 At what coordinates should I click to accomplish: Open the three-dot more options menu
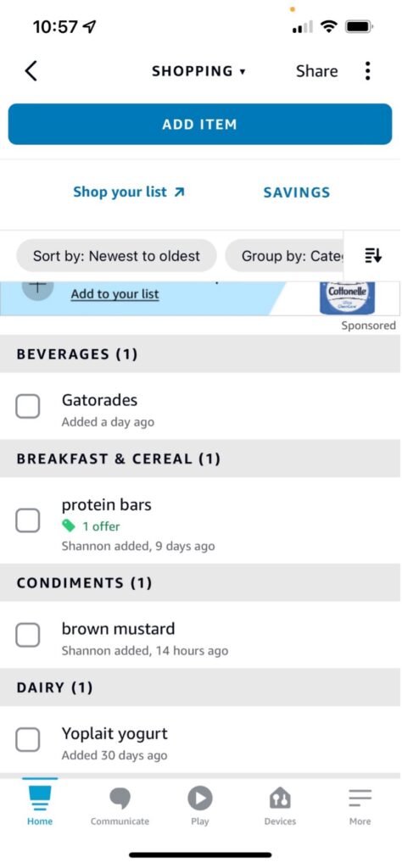368,71
